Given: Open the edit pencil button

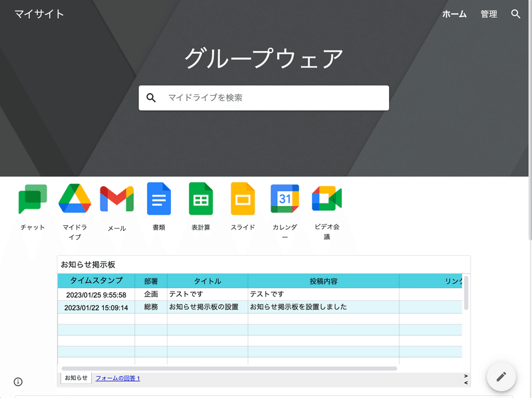Looking at the screenshot, I should coord(501,376).
